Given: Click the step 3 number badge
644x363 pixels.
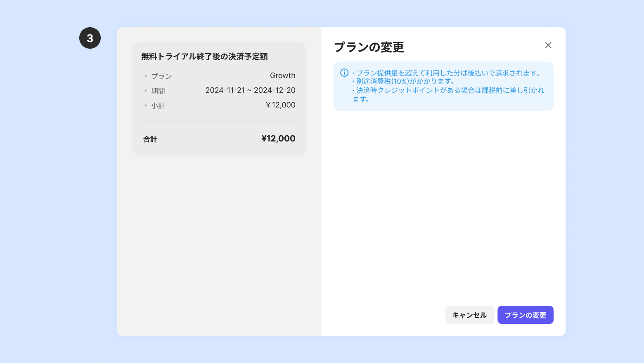Looking at the screenshot, I should click(x=90, y=38).
